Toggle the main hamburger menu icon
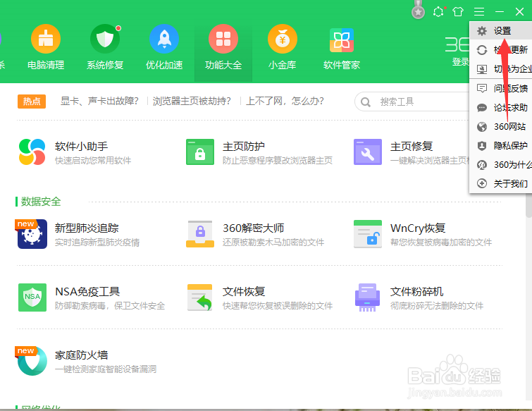Screen dimensions: 532x411 479,12
